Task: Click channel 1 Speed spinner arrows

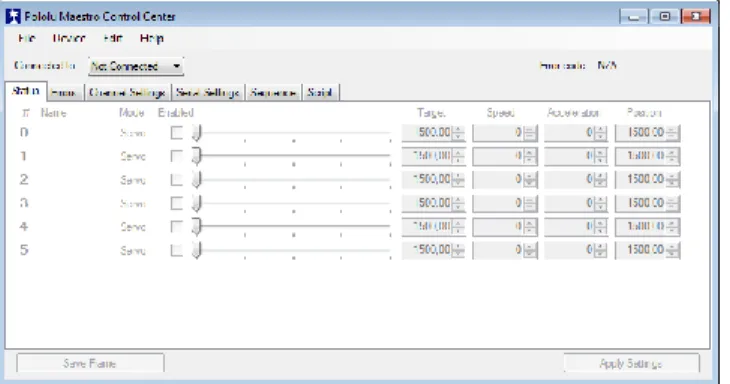Action: [530, 156]
